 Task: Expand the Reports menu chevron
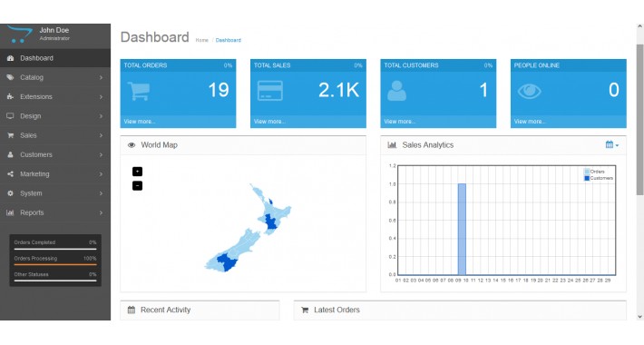tap(101, 212)
